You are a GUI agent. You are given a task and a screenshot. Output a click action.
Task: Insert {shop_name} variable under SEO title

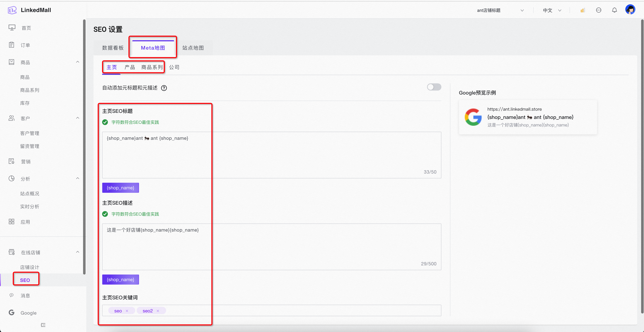[x=120, y=188]
